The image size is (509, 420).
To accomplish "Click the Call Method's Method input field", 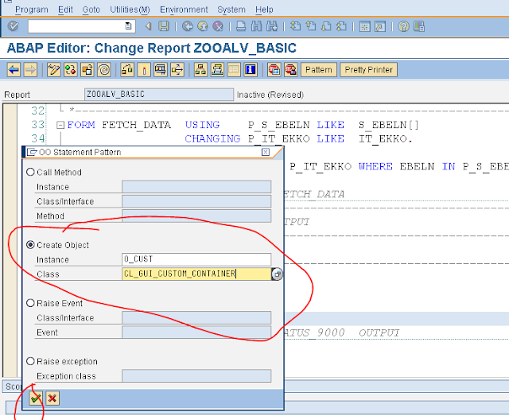I will 196,216.
